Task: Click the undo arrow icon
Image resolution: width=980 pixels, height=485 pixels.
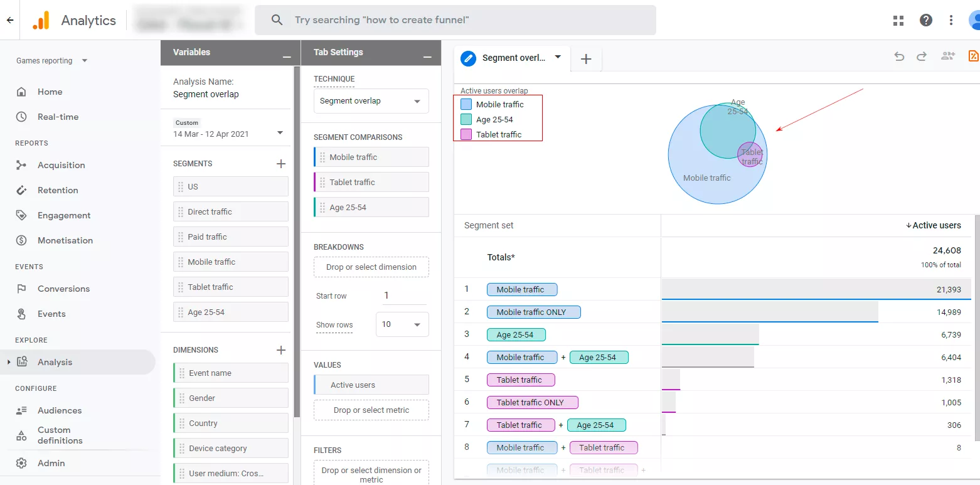Action: tap(899, 56)
